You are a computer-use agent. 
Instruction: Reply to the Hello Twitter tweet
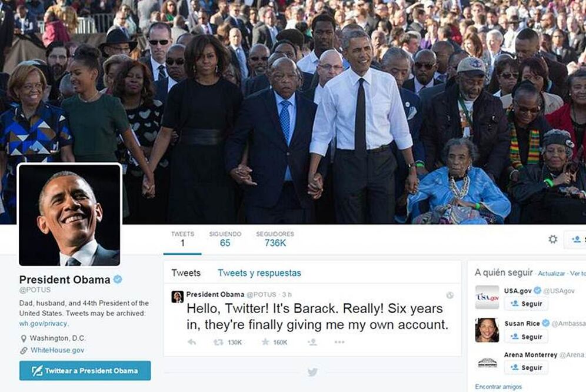192,342
